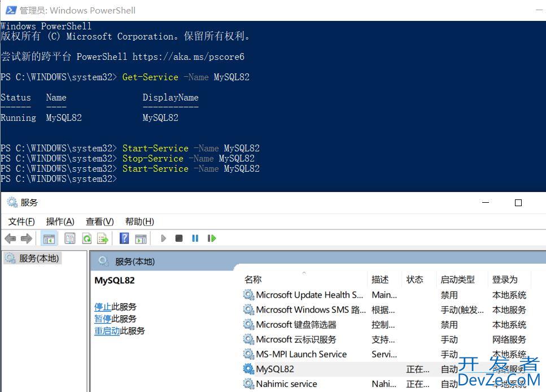
Task: Open the 文件(F) menu
Action: tap(21, 221)
